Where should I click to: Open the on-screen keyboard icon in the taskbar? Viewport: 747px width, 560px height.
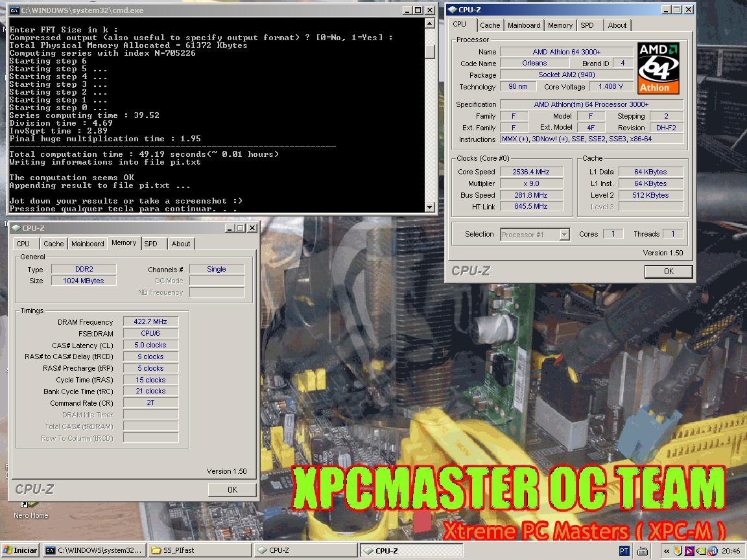[643, 551]
